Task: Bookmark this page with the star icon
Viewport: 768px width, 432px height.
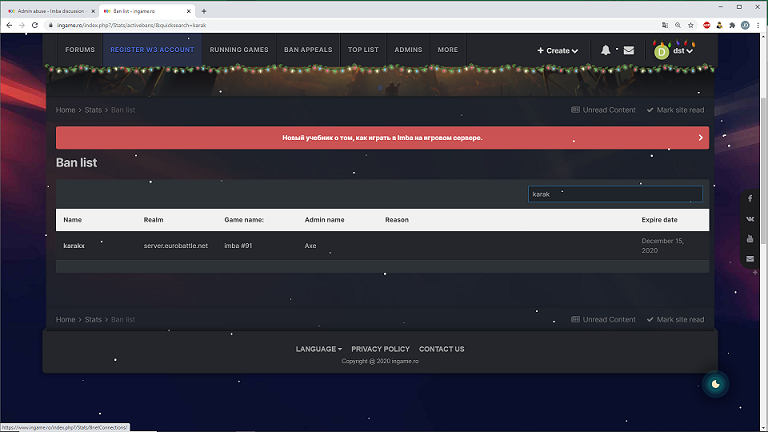Action: pos(690,24)
